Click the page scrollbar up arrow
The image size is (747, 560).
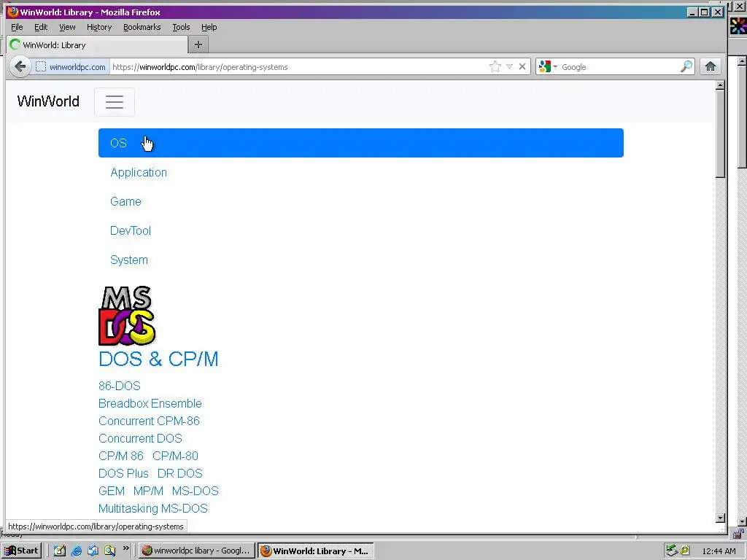pos(720,85)
